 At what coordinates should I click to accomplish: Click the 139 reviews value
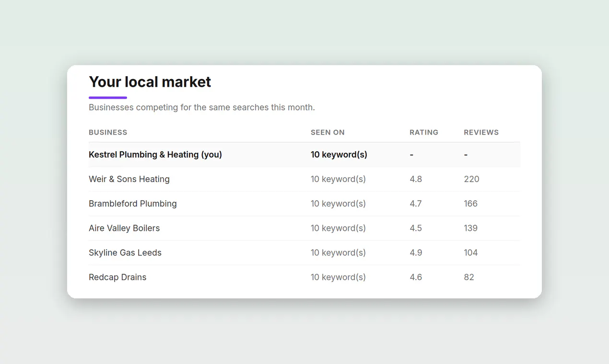(x=470, y=228)
